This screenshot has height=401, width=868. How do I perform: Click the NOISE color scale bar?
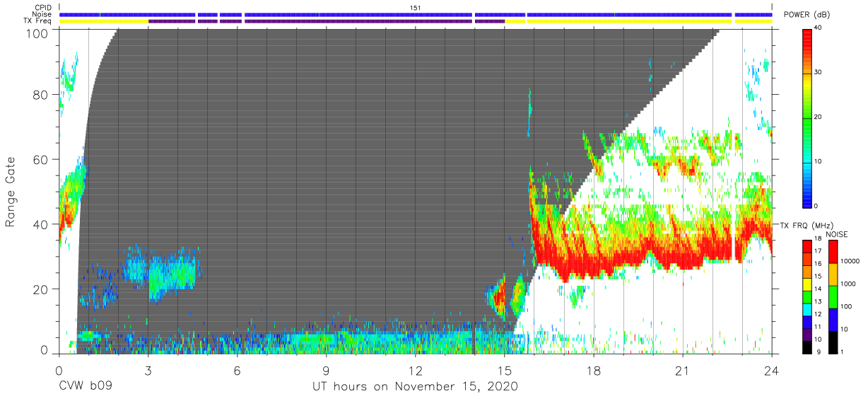[834, 297]
